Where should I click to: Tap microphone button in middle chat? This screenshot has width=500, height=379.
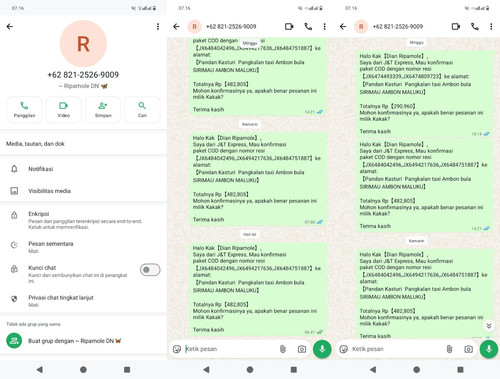click(x=322, y=349)
